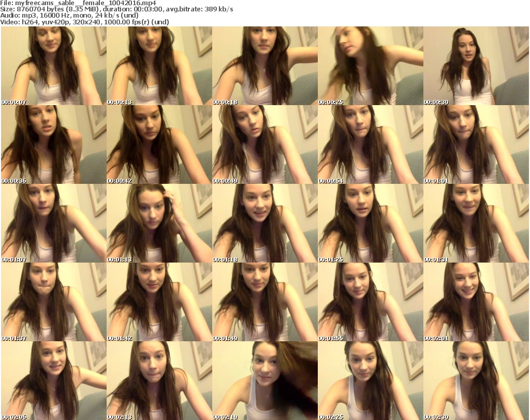Choose the frame marked 00:02:13
Image resolution: width=530 pixels, height=420 pixels.
(x=159, y=381)
